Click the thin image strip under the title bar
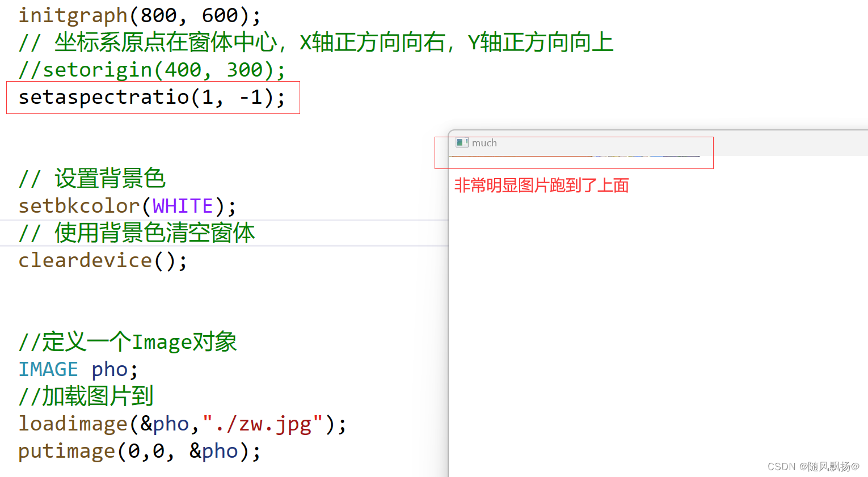The image size is (868, 477). click(x=574, y=156)
